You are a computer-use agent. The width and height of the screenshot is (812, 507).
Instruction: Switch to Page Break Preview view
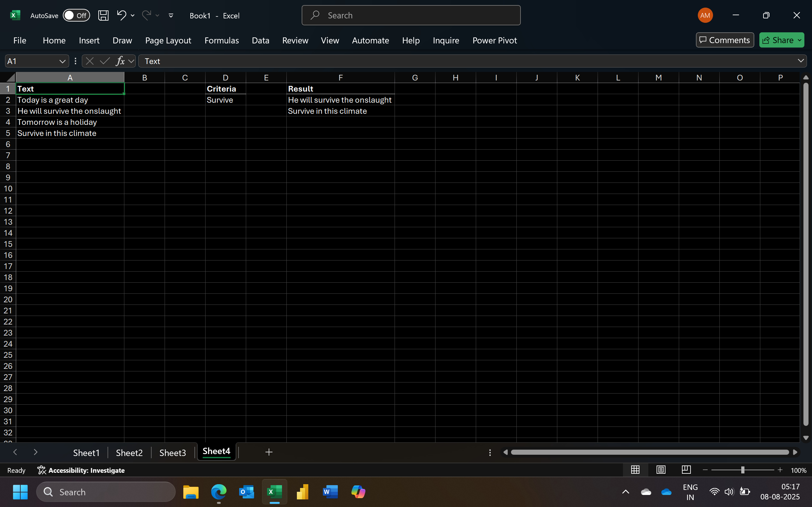pos(686,470)
